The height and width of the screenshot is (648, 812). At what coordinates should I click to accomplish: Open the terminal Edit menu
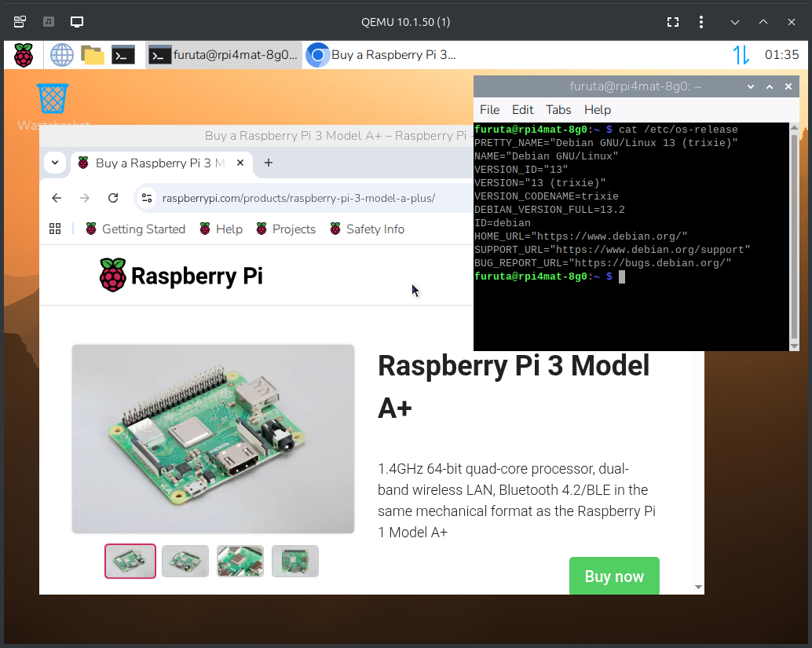point(522,109)
